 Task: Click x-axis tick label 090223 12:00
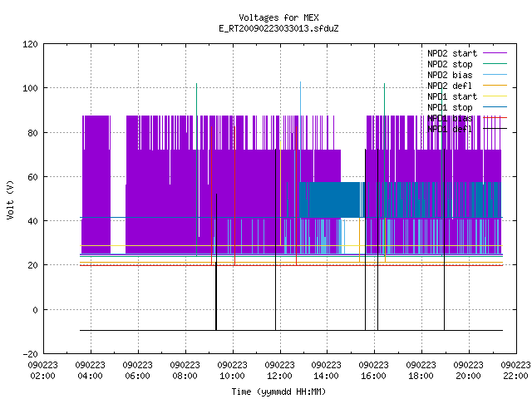tap(279, 371)
